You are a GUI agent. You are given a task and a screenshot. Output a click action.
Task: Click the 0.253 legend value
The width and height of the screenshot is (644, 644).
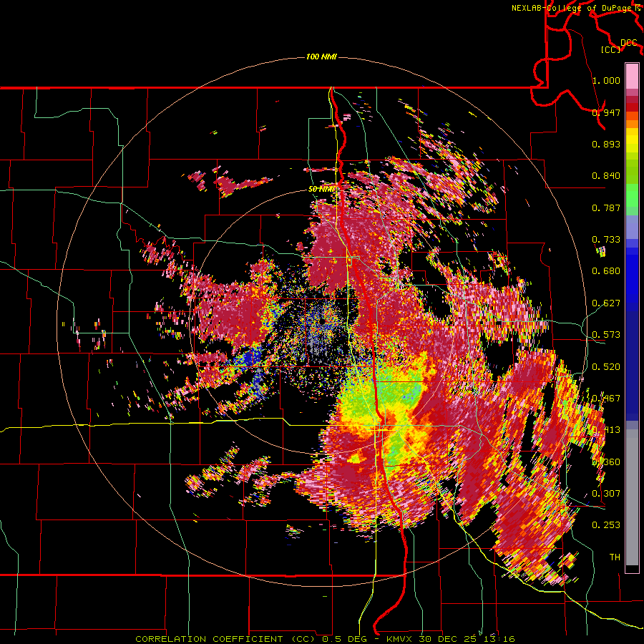(606, 525)
